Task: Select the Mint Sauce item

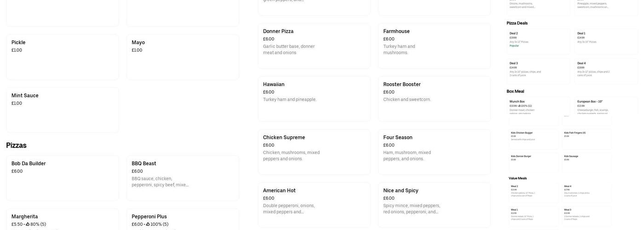Action: (x=62, y=110)
